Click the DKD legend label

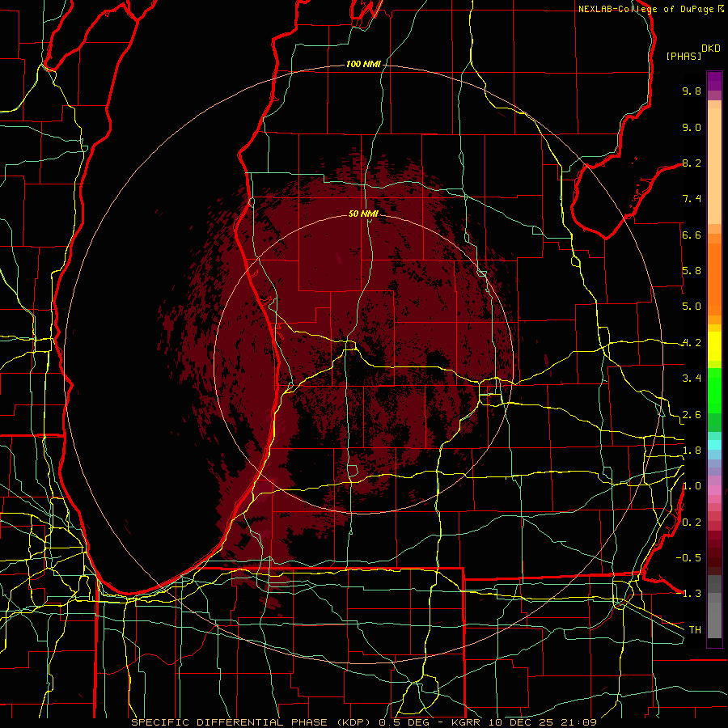click(711, 49)
